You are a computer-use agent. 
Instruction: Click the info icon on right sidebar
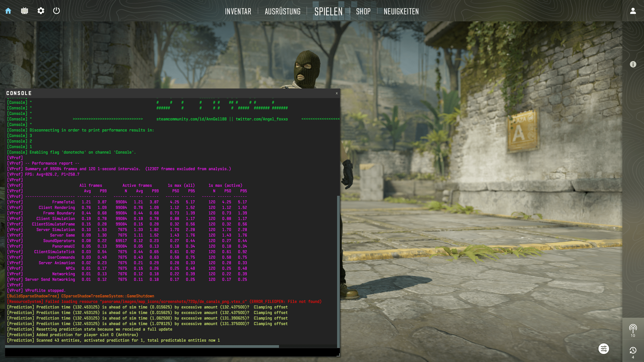pyautogui.click(x=633, y=64)
